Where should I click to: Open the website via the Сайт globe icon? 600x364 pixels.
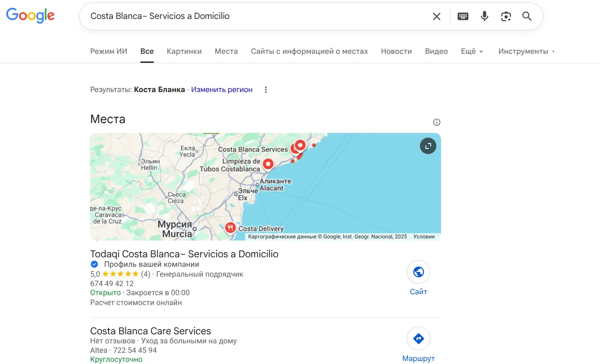point(418,271)
